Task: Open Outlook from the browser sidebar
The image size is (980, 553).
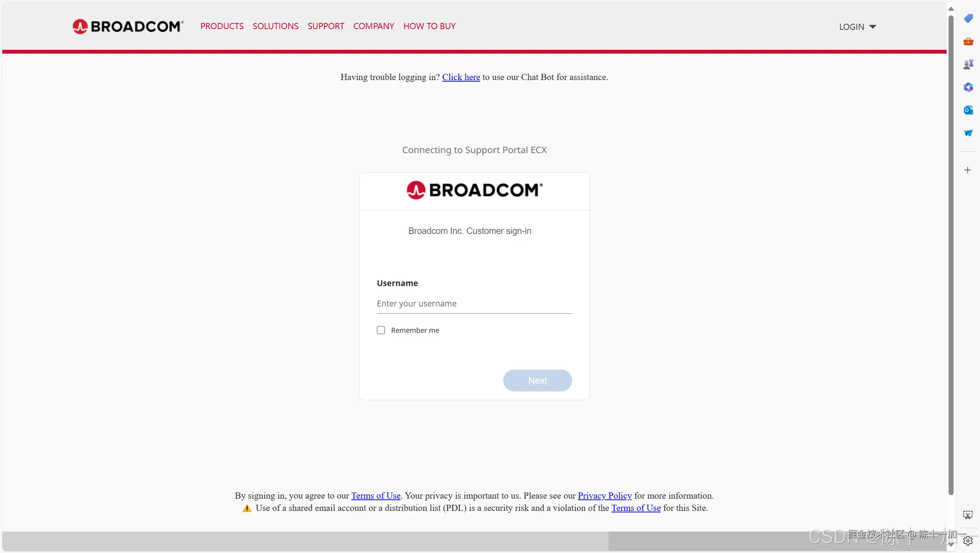Action: tap(968, 110)
